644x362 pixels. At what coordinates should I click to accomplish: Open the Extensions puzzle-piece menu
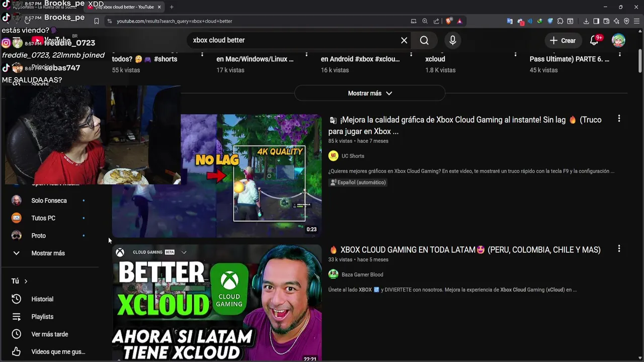click(x=560, y=21)
